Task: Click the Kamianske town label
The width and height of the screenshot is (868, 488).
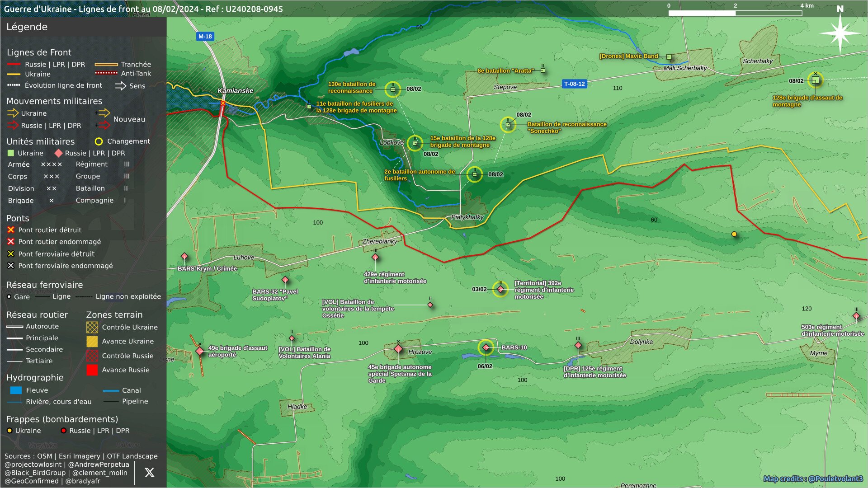Action: pyautogui.click(x=235, y=90)
